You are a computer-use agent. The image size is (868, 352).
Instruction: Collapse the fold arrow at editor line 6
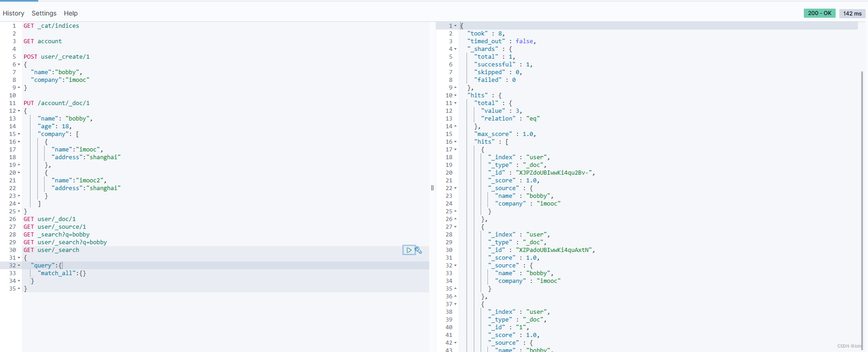[x=19, y=65]
